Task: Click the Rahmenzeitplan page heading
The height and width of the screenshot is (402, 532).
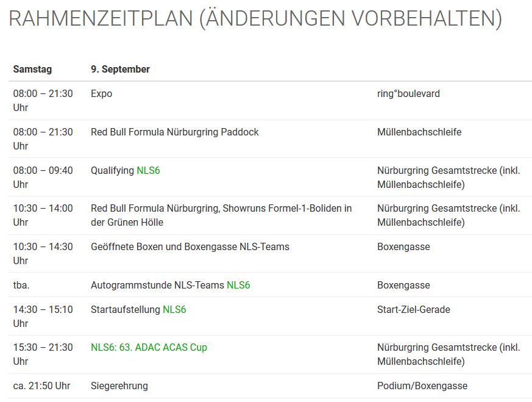Action: [x=255, y=18]
